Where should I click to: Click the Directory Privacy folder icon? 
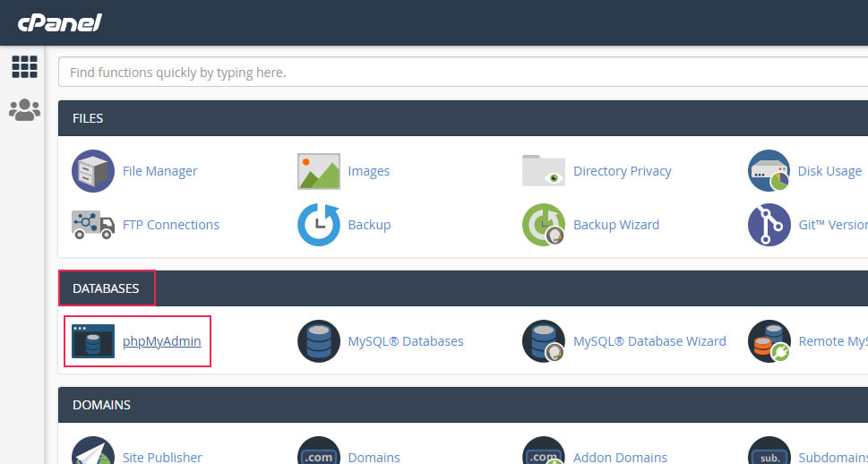point(544,170)
